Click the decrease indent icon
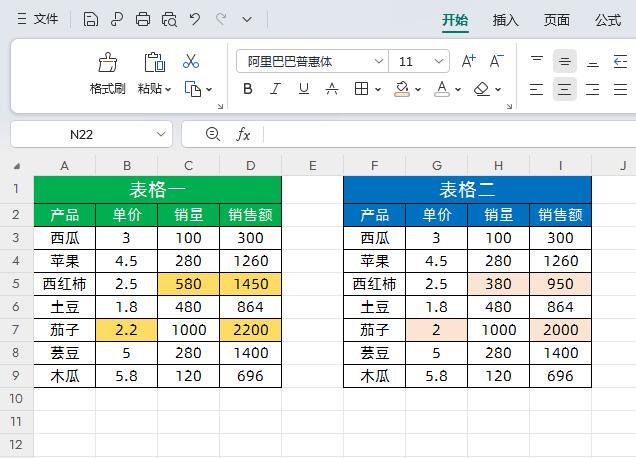Viewport: 636px width, 458px height. click(x=621, y=61)
